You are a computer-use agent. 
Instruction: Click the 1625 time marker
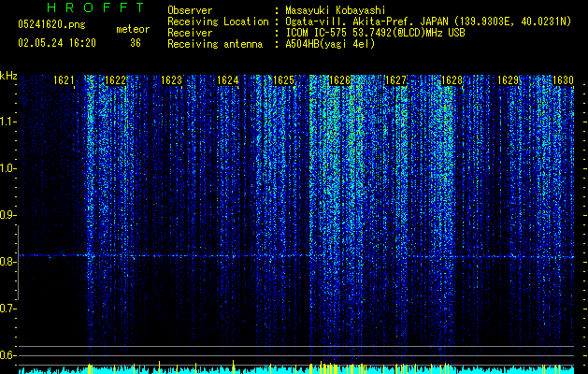point(283,80)
